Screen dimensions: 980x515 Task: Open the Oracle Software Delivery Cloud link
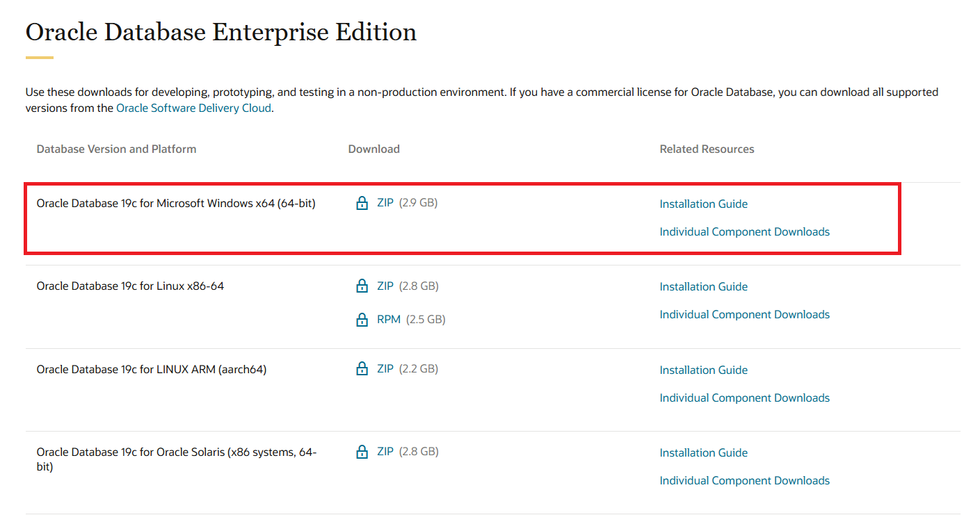(x=193, y=108)
